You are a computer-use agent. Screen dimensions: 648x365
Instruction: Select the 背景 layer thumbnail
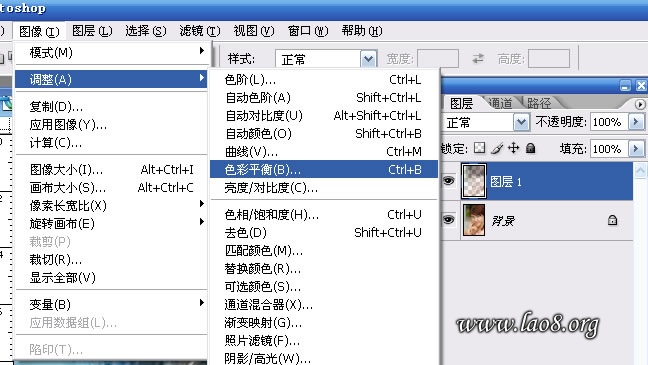click(x=474, y=220)
